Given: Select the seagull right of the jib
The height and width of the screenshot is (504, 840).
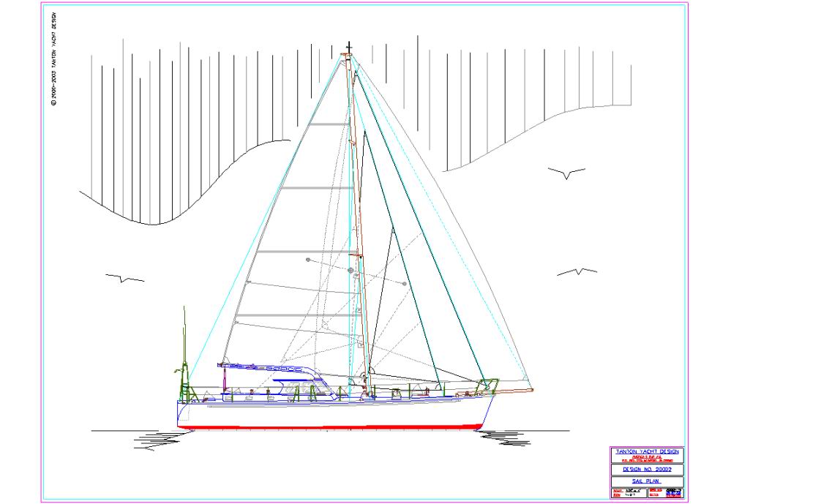Looking at the screenshot, I should (x=577, y=273).
